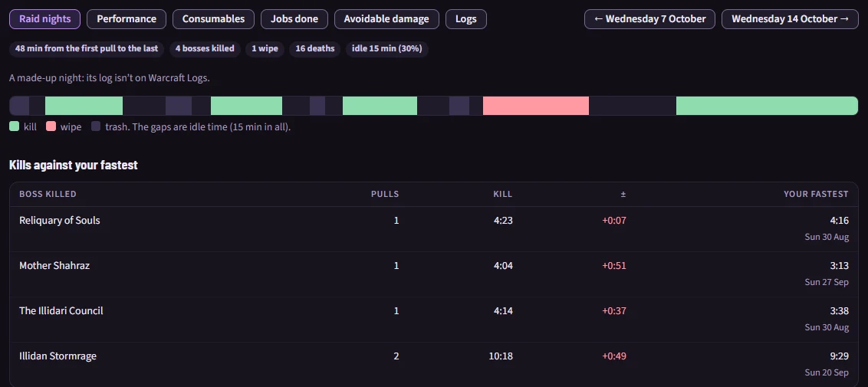This screenshot has height=387, width=868.
Task: Click fastest time 3:13
Action: 839,265
